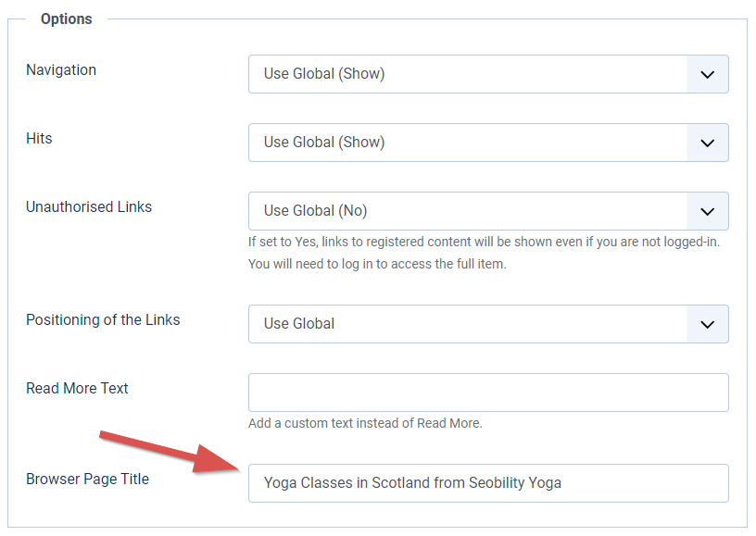Image resolution: width=756 pixels, height=536 pixels.
Task: Click the Options fieldset heading
Action: (67, 19)
